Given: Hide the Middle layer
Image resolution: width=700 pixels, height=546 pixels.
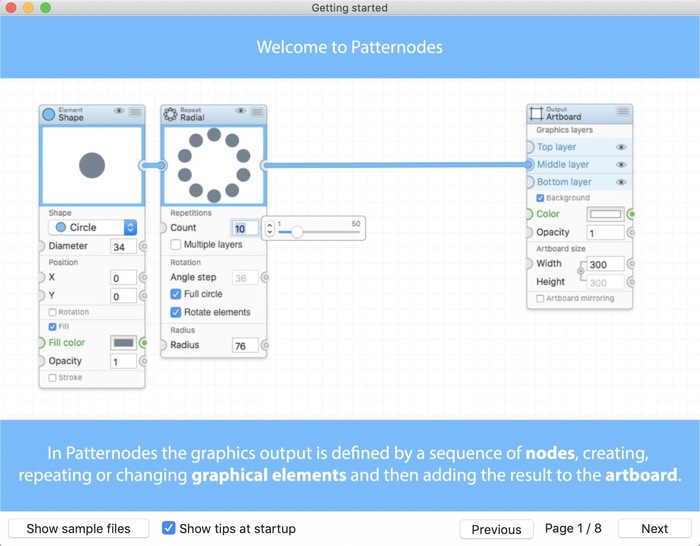Looking at the screenshot, I should [x=621, y=165].
